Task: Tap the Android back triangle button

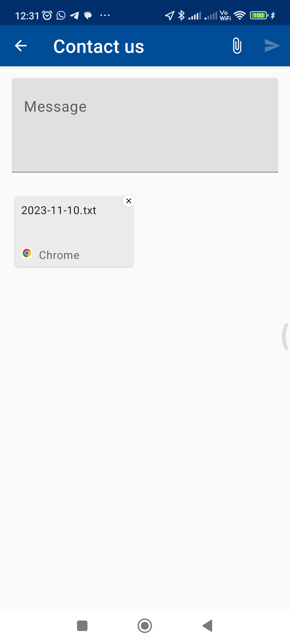Action: 207,626
